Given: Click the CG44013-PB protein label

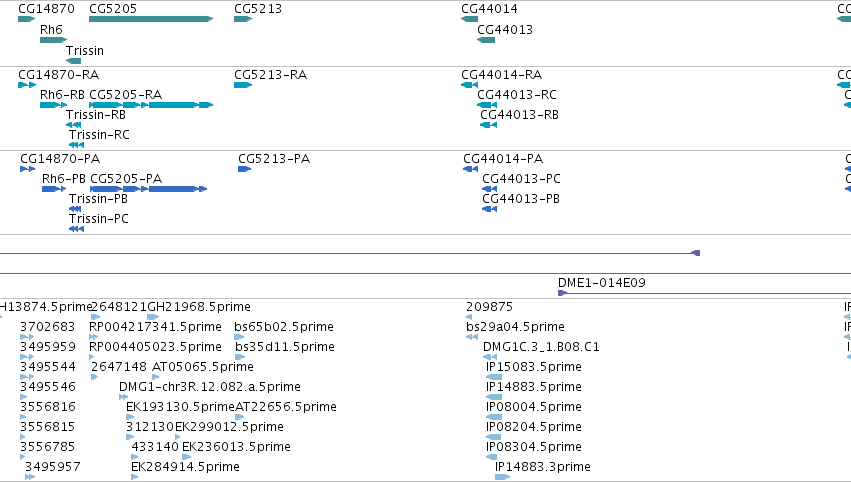Looking at the screenshot, I should click(521, 199).
